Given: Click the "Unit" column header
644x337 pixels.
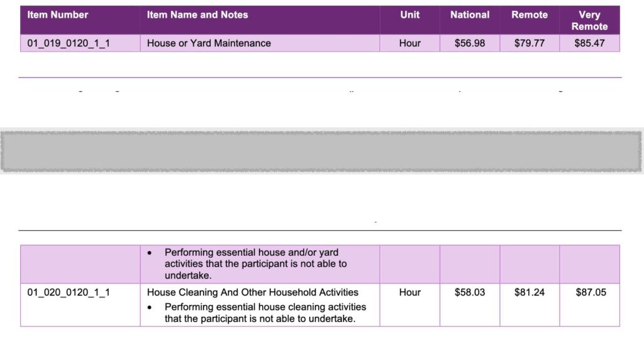Looking at the screenshot, I should coord(409,14).
